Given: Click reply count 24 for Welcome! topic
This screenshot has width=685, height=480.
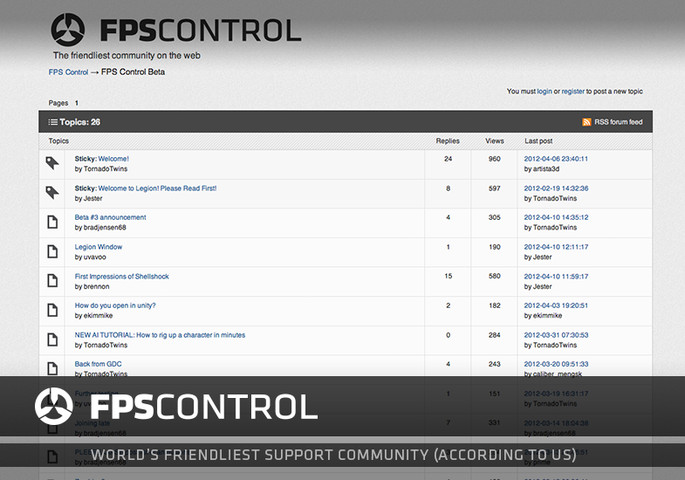Looking at the screenshot, I should coord(448,159).
